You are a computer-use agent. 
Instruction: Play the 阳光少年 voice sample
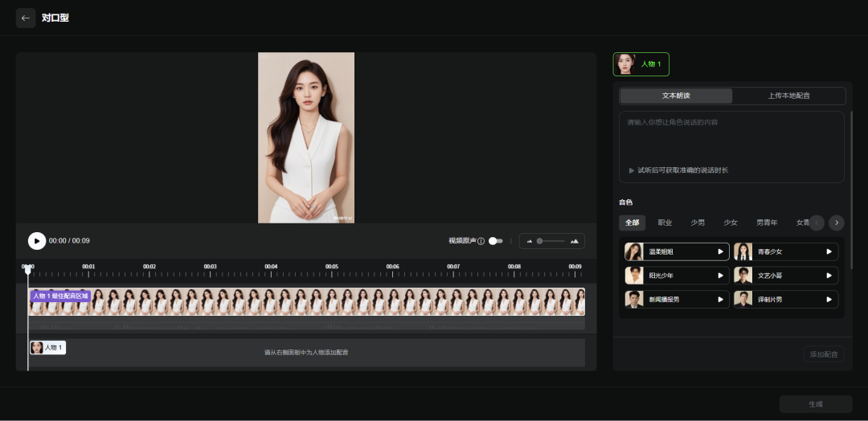[720, 276]
